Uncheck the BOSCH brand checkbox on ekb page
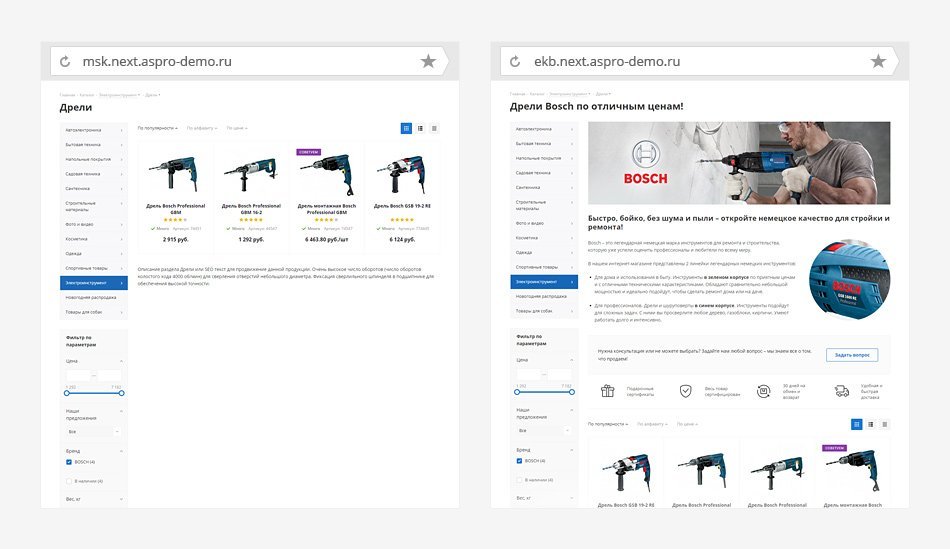950x549 pixels. [519, 461]
